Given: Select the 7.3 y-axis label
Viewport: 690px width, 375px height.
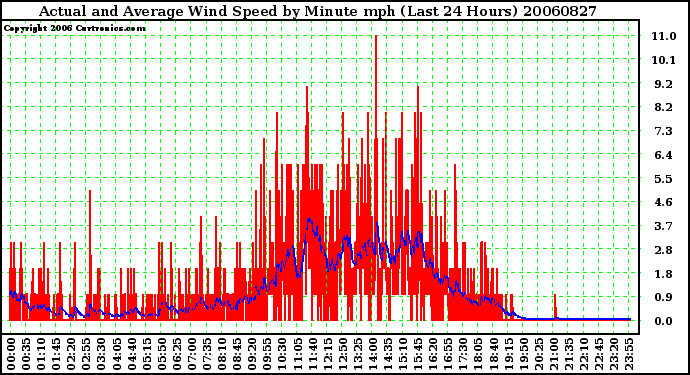Looking at the screenshot, I should click(664, 131).
